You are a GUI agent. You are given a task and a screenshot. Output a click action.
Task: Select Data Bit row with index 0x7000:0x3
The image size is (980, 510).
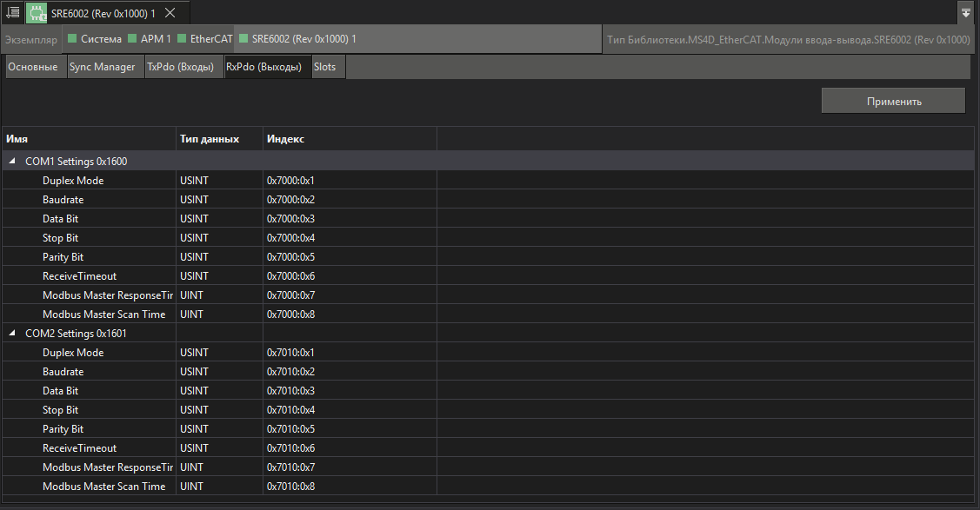coord(489,218)
